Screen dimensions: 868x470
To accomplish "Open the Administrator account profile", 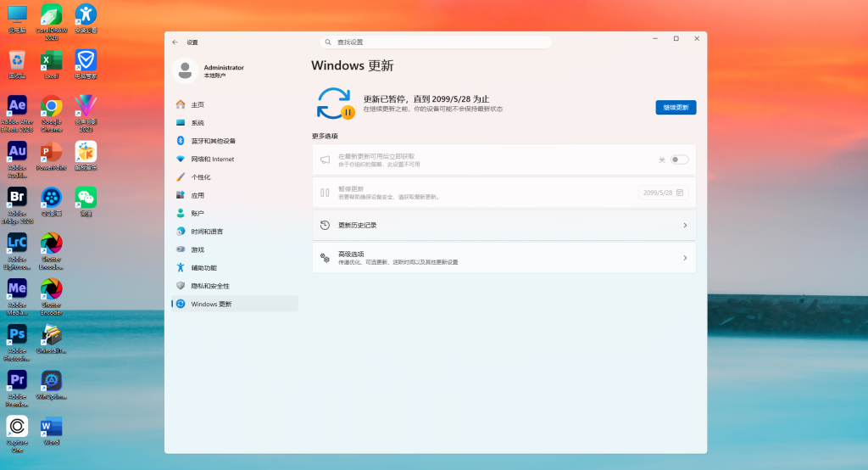I will (x=209, y=70).
